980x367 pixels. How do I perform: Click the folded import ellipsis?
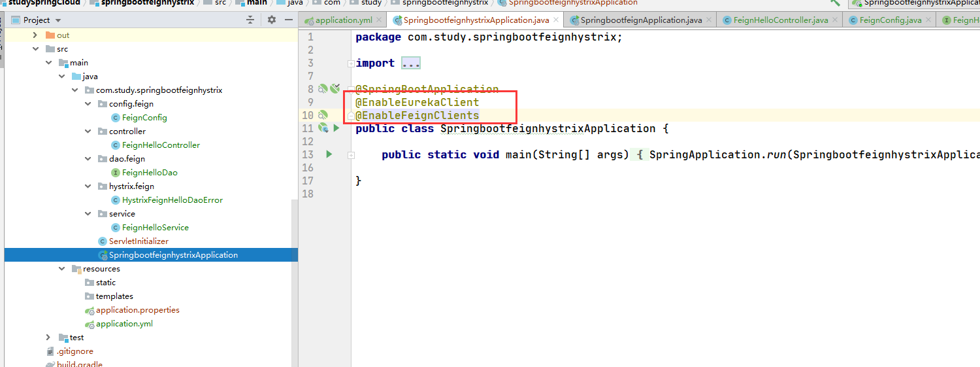coord(411,63)
